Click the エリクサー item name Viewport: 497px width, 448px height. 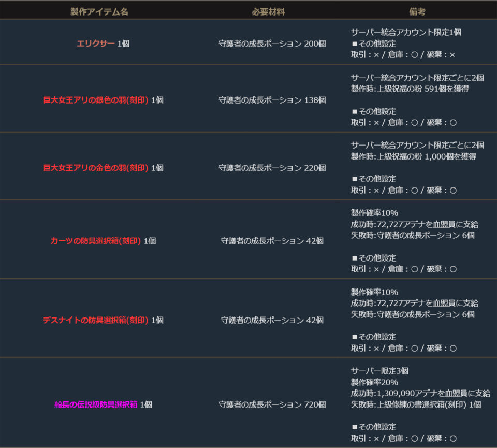96,44
